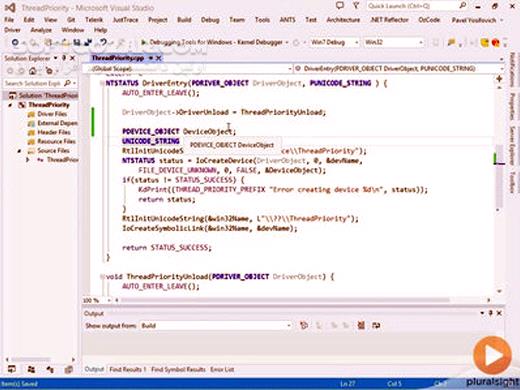520x390 pixels.
Task: Open the Build menu
Action: (x=184, y=20)
